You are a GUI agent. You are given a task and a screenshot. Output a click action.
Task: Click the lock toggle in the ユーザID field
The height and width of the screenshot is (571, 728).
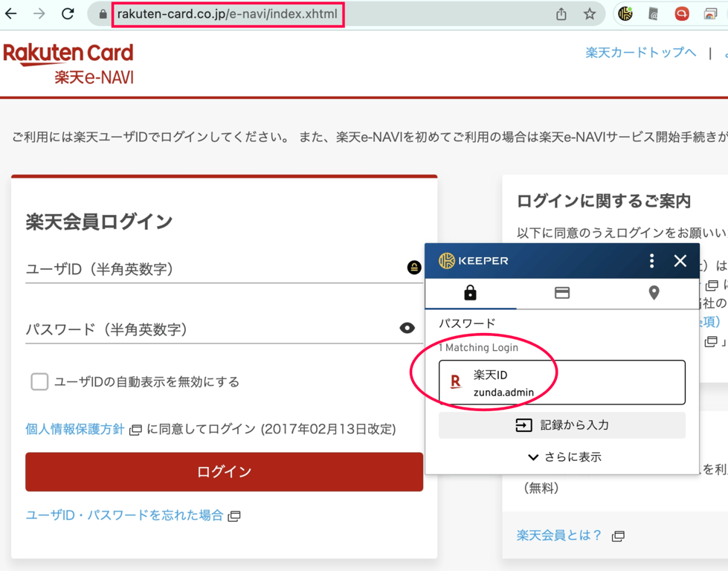415,266
